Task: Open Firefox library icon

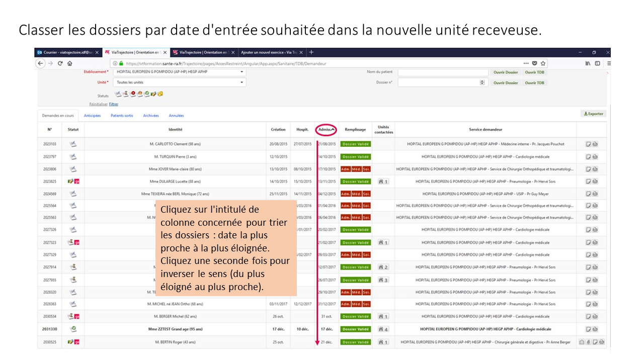Action: click(588, 63)
